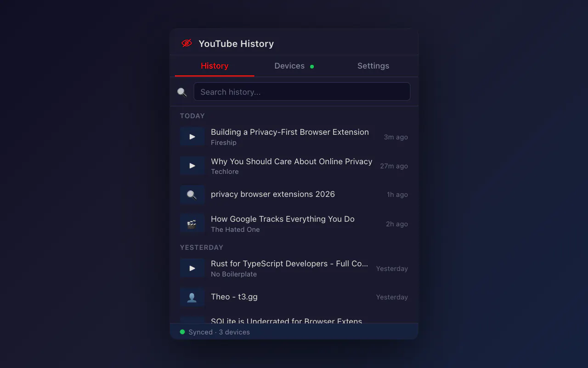
Task: Click the TODAY section header
Action: [x=192, y=116]
